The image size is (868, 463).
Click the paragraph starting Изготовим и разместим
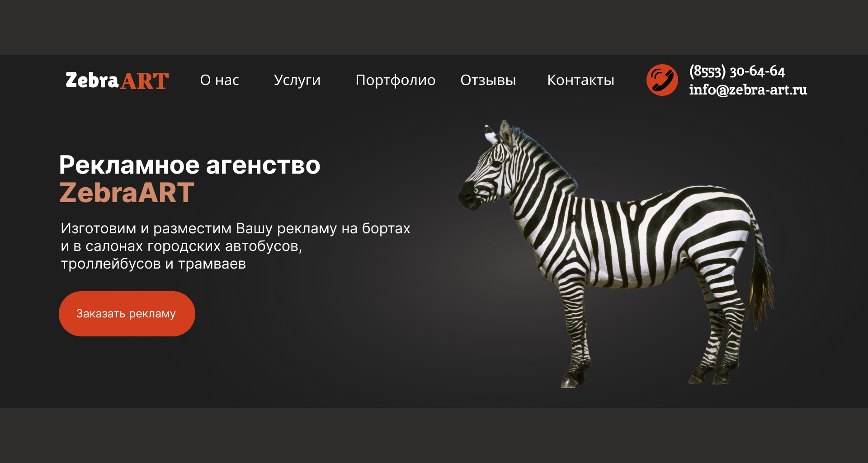236,246
